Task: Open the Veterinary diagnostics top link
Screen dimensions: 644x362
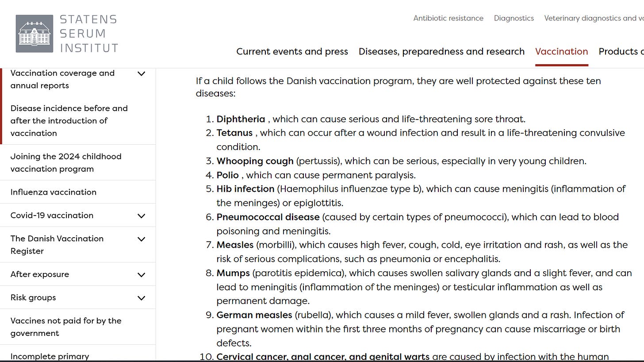Action: pyautogui.click(x=594, y=18)
